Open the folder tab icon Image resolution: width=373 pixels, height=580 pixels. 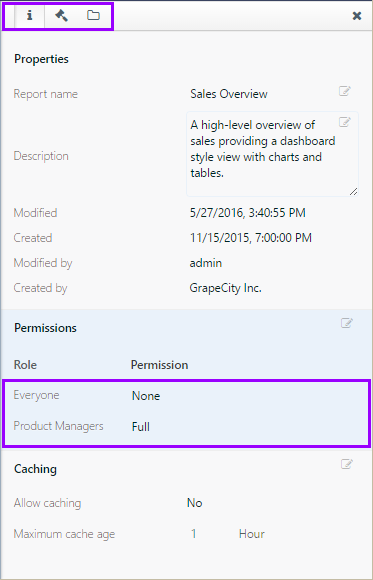coord(93,16)
